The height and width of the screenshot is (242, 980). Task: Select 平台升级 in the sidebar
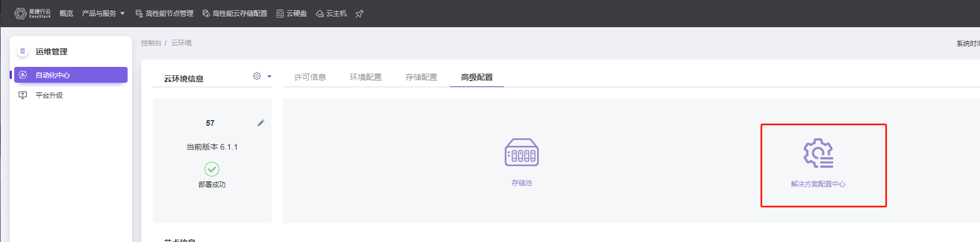point(49,95)
